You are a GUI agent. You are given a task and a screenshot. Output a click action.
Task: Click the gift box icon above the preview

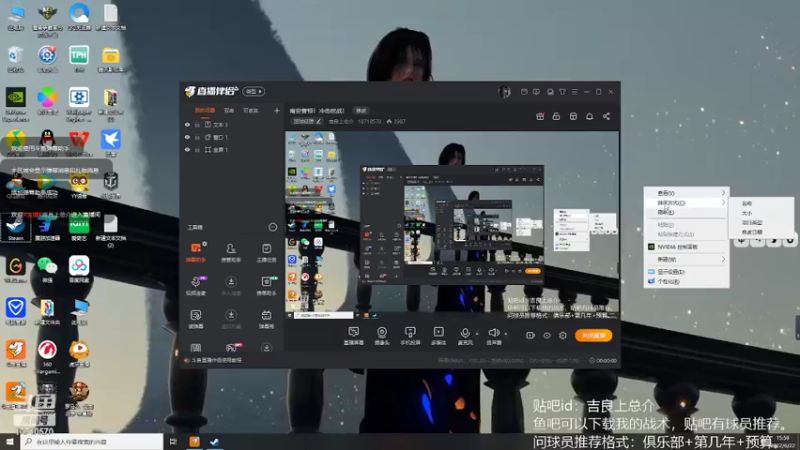(540, 116)
